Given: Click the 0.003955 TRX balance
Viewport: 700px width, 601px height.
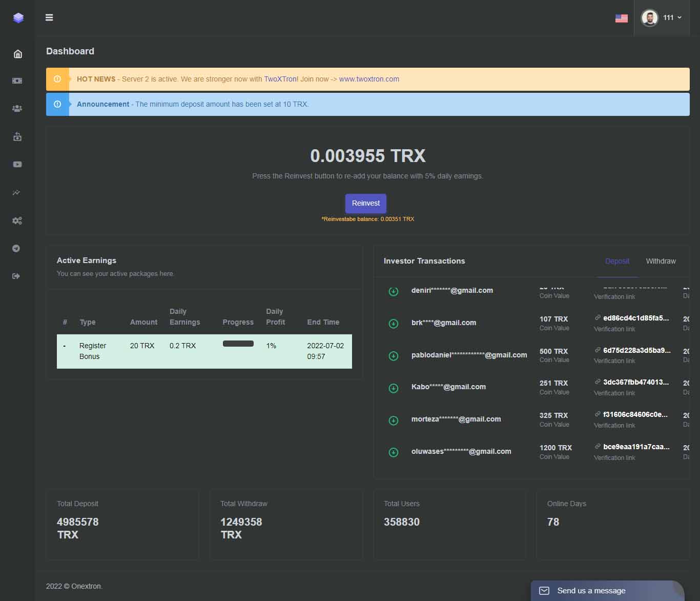Looking at the screenshot, I should 368,156.
